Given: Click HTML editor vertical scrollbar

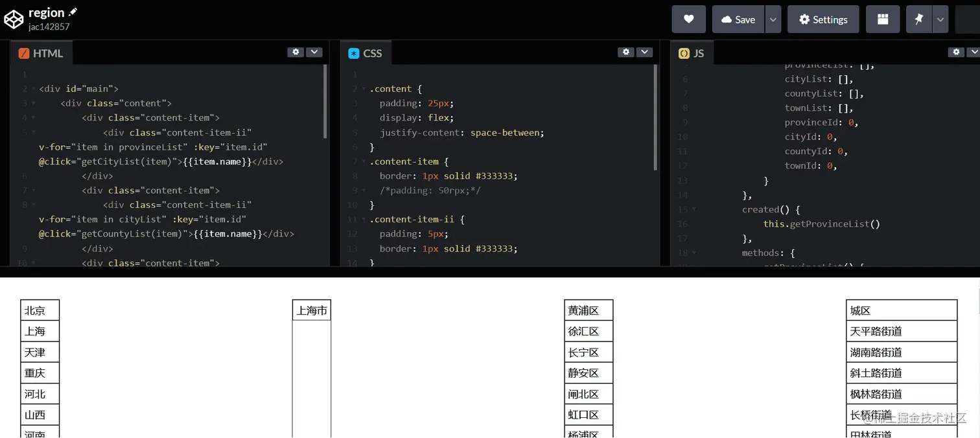Looking at the screenshot, I should click(325, 101).
